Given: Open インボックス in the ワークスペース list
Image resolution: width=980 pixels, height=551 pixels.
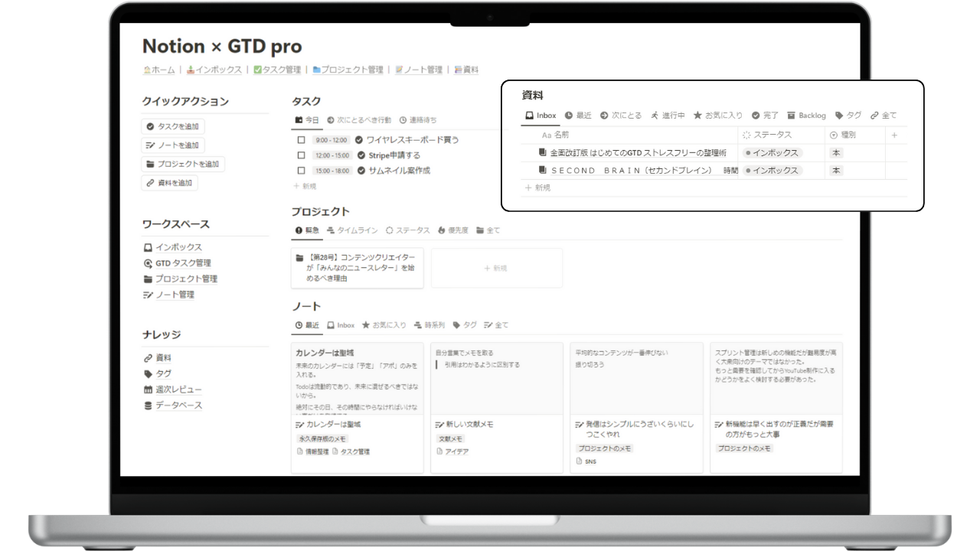Looking at the screenshot, I should click(x=173, y=248).
